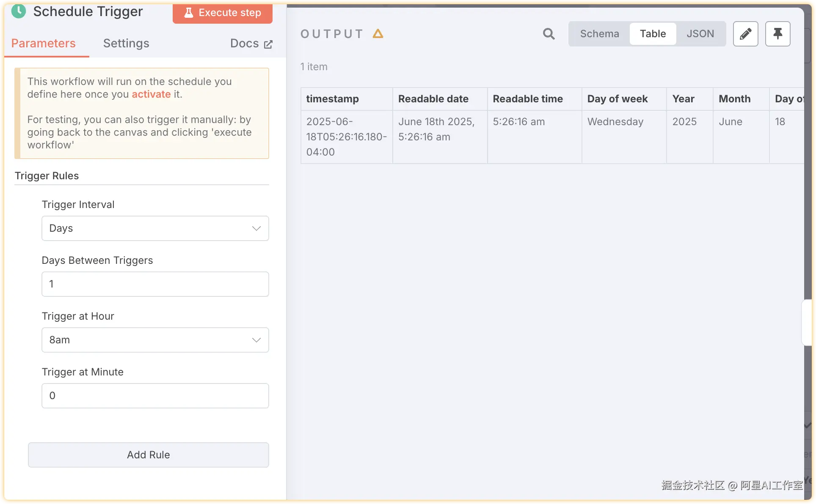
Task: Pin the output data with pin icon
Action: click(777, 34)
